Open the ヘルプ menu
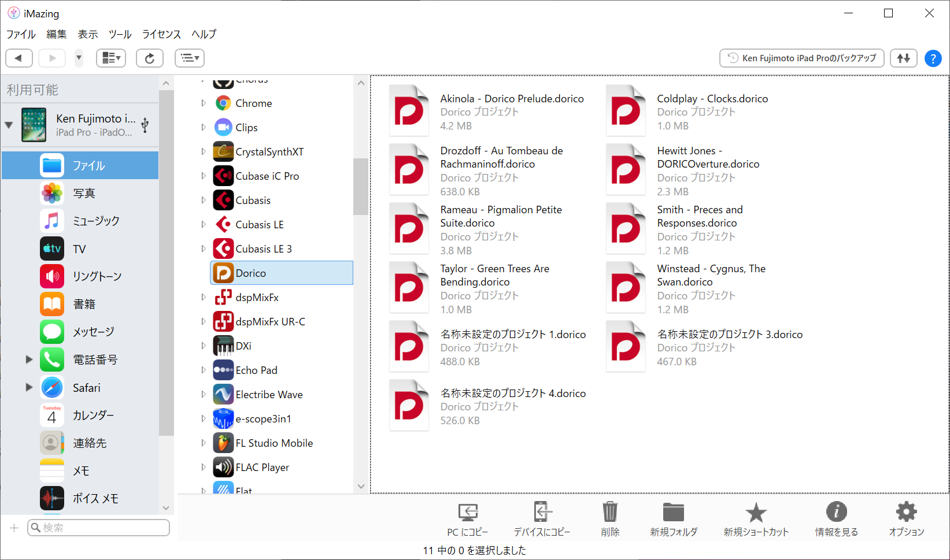950x560 pixels. point(204,34)
